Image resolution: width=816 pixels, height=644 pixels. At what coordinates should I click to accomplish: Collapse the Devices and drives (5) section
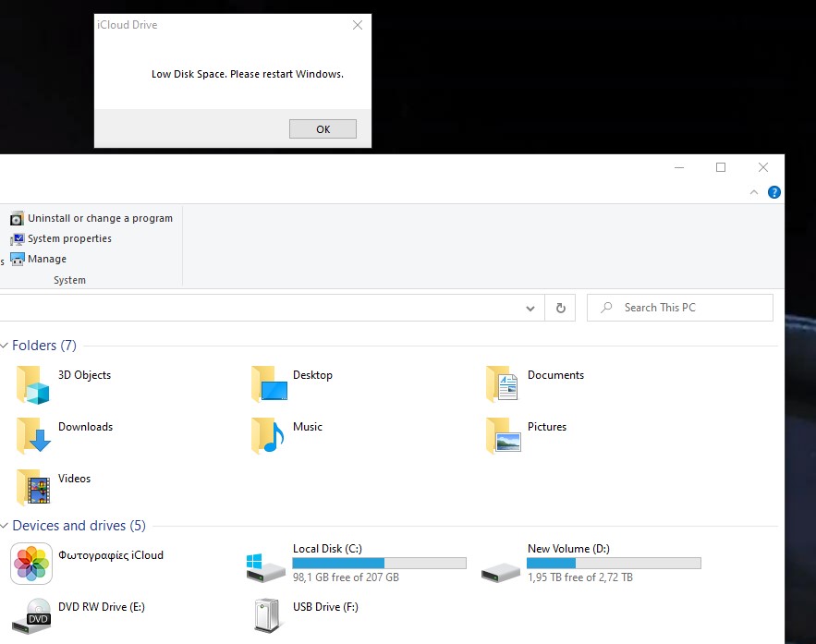click(x=6, y=526)
